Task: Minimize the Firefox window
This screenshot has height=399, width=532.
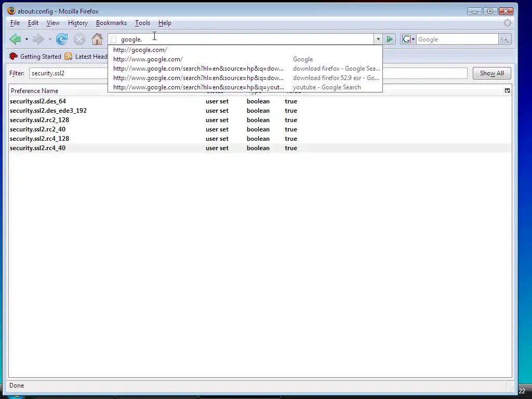Action: [474, 11]
